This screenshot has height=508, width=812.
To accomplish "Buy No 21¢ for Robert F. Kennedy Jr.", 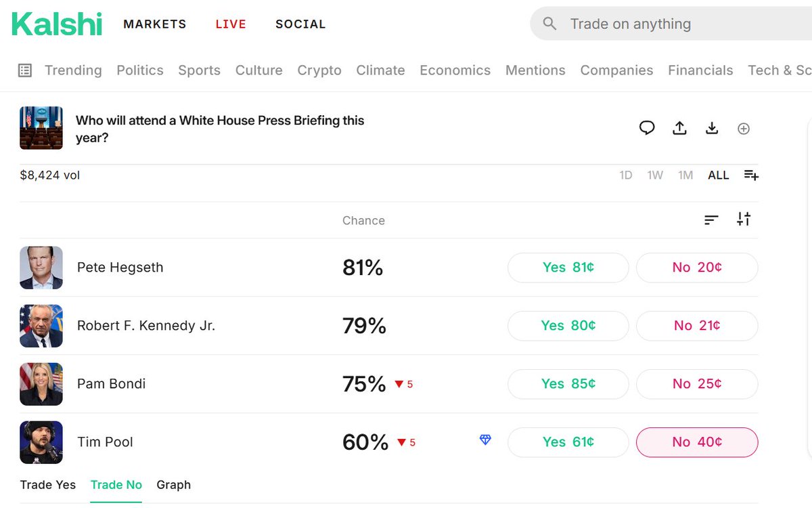I will [697, 326].
